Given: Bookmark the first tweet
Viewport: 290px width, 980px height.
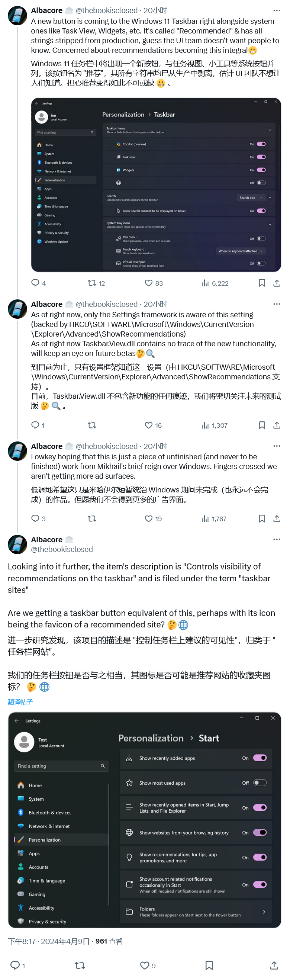Looking at the screenshot, I should coord(261,283).
